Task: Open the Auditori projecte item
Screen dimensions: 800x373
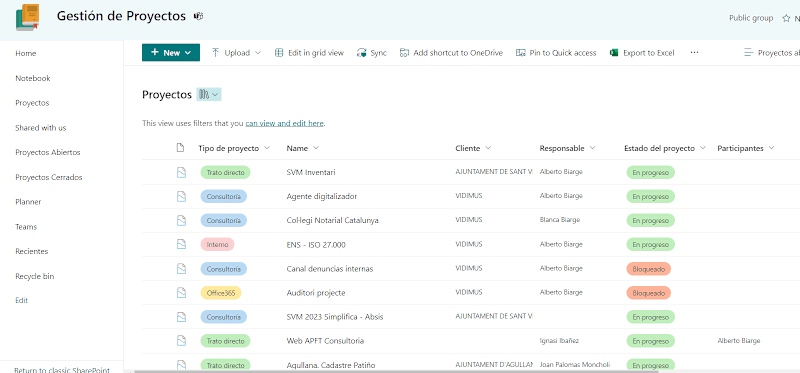Action: coord(316,293)
